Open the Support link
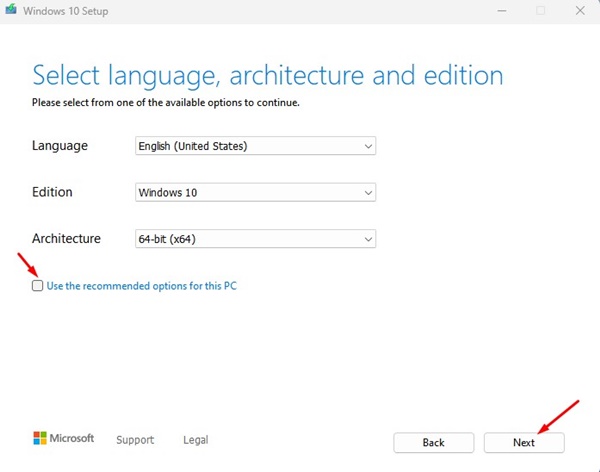 click(135, 440)
